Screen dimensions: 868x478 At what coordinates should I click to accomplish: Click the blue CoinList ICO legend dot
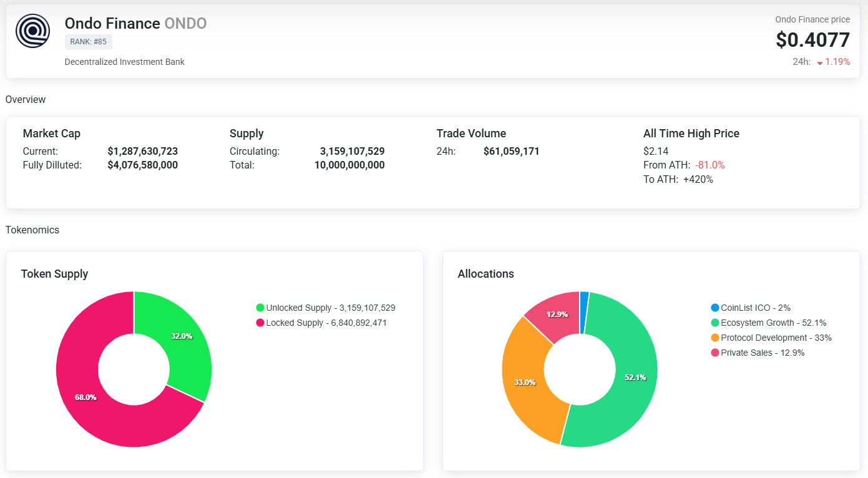pos(715,308)
